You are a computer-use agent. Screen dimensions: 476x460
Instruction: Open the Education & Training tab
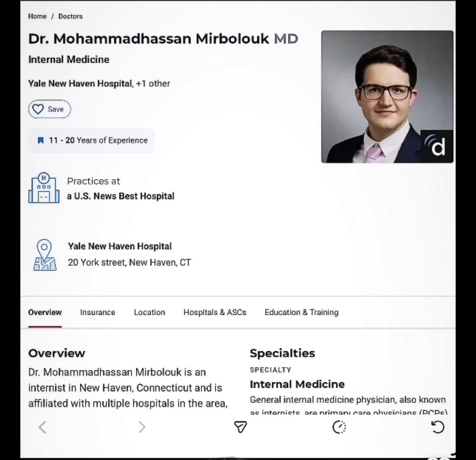[x=301, y=312]
